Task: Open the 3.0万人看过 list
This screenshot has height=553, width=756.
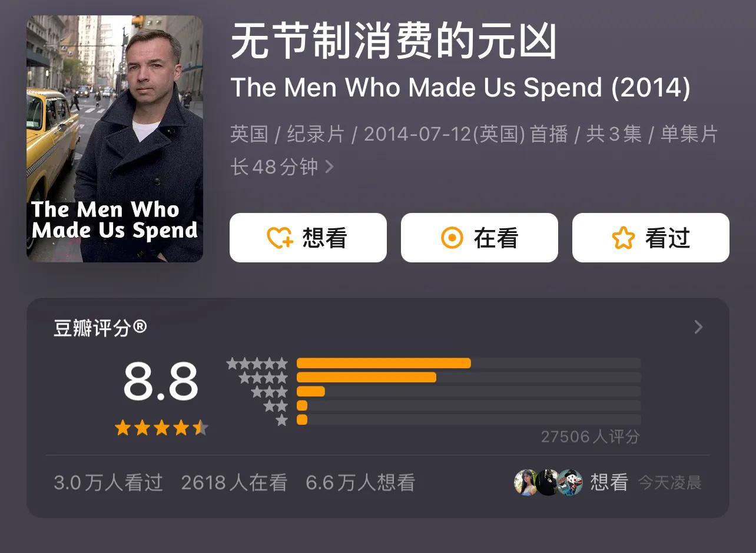Action: tap(108, 483)
